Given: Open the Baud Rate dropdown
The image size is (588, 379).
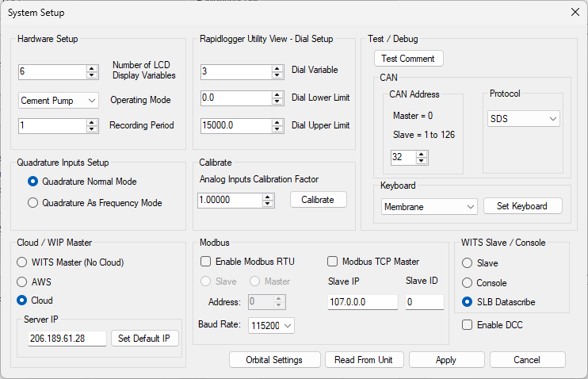Looking at the screenshot, I should [271, 326].
